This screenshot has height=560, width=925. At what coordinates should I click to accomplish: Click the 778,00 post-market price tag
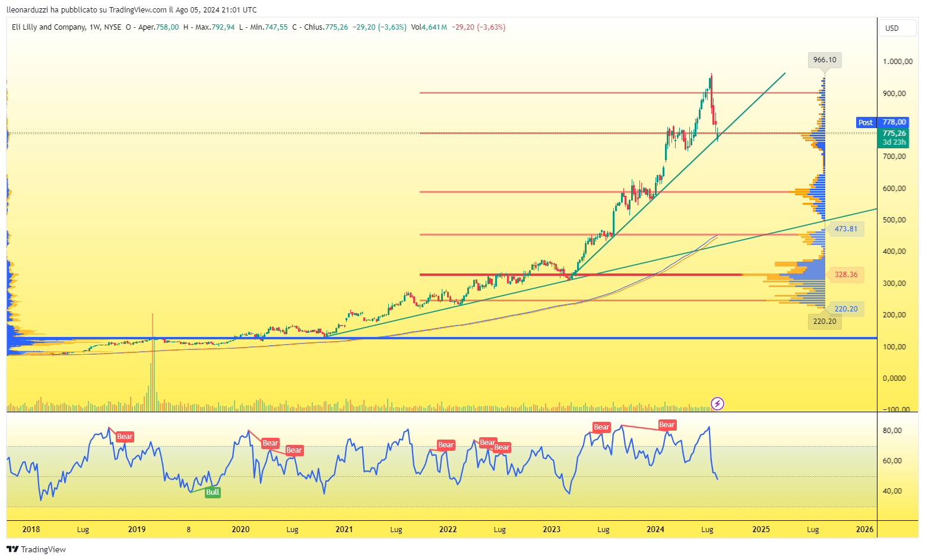(894, 122)
